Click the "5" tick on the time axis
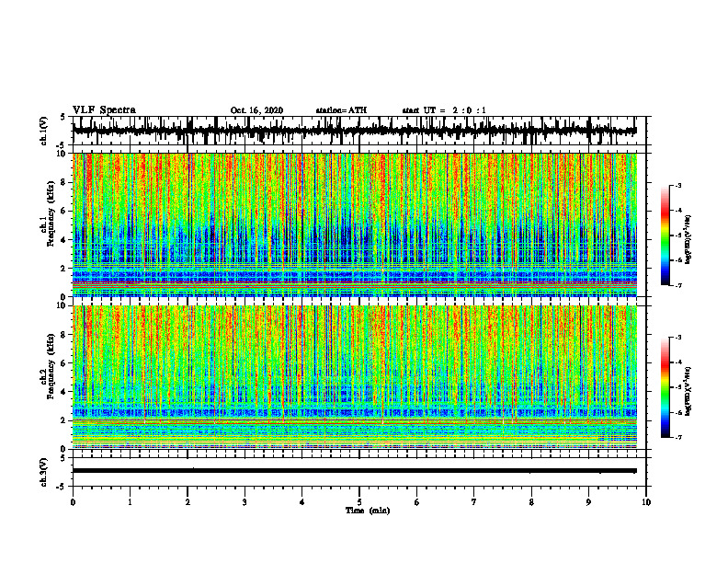 pyautogui.click(x=359, y=502)
